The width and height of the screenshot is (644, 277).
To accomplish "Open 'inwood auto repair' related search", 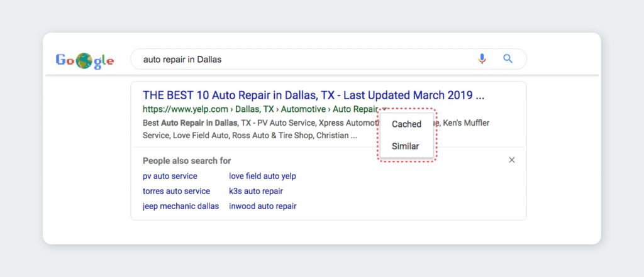I will [262, 206].
